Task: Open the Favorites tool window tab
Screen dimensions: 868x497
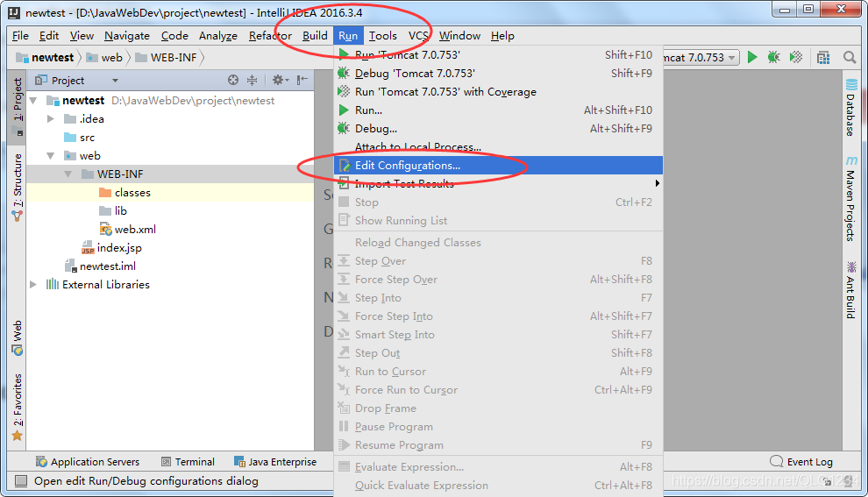Action: tap(18, 408)
